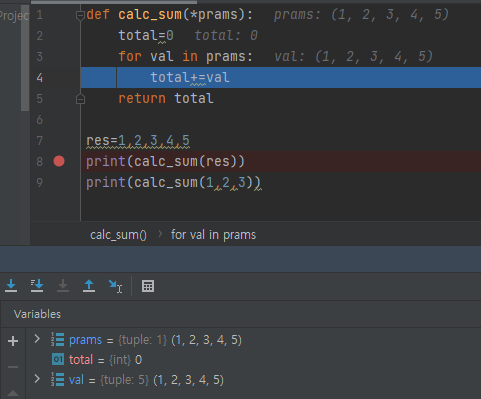Click the int type icon beside total
This screenshot has width=481, height=399.
tap(58, 359)
